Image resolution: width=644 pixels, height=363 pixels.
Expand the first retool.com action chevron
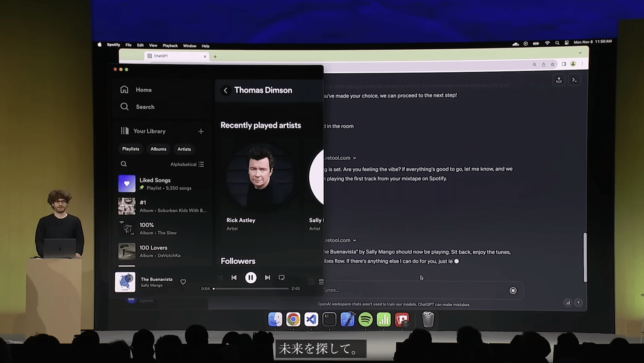click(355, 158)
